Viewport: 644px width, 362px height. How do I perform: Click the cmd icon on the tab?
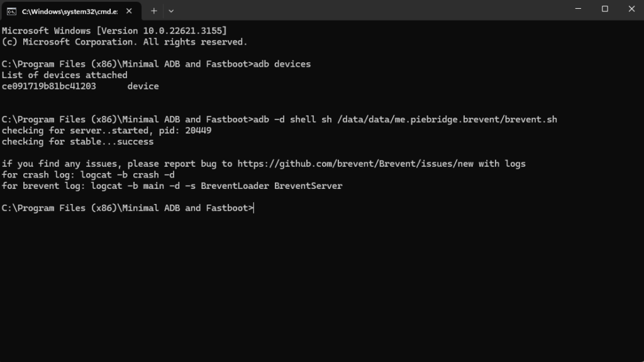pyautogui.click(x=11, y=11)
